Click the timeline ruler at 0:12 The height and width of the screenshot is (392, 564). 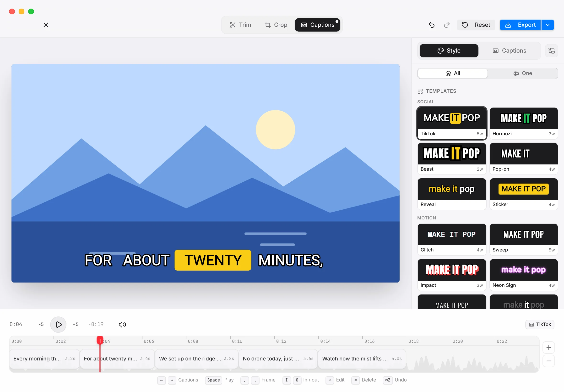(x=281, y=341)
